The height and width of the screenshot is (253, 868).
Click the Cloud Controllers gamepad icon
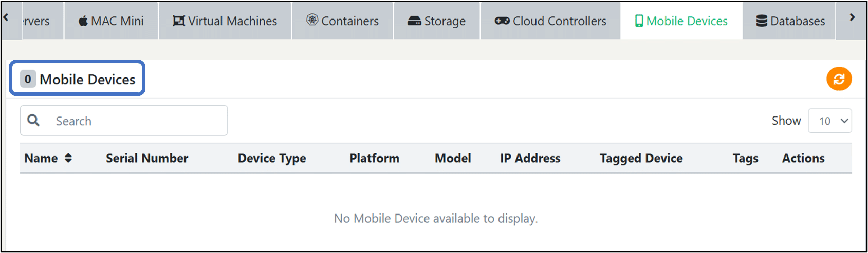click(502, 21)
